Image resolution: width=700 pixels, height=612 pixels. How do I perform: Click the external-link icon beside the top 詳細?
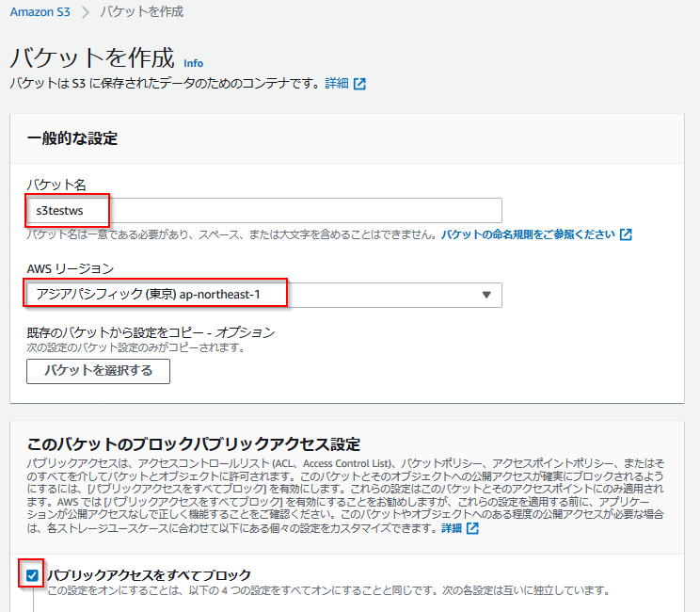359,84
